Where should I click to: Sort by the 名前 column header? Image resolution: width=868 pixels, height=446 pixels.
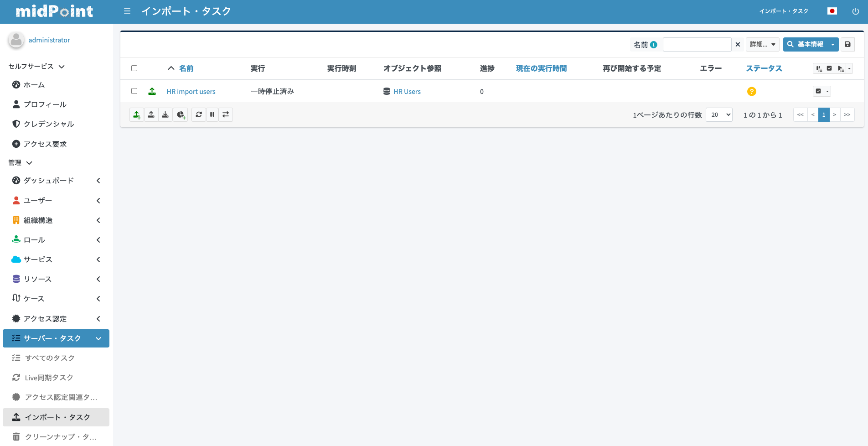click(x=186, y=68)
